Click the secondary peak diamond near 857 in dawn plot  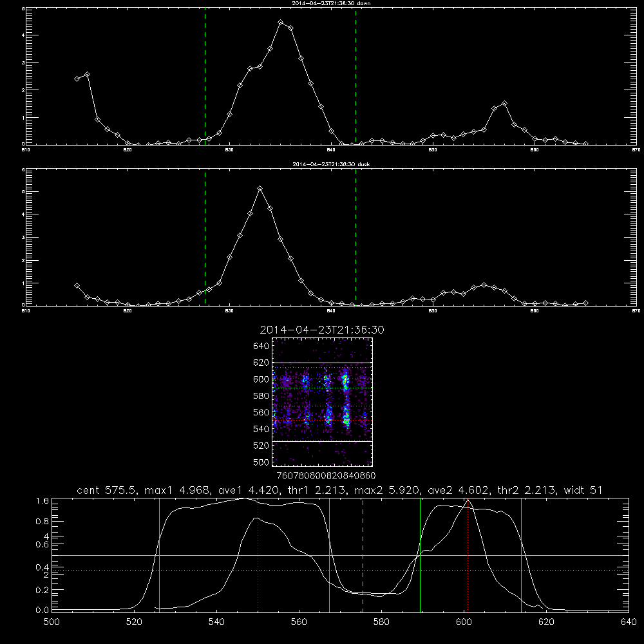(x=504, y=104)
